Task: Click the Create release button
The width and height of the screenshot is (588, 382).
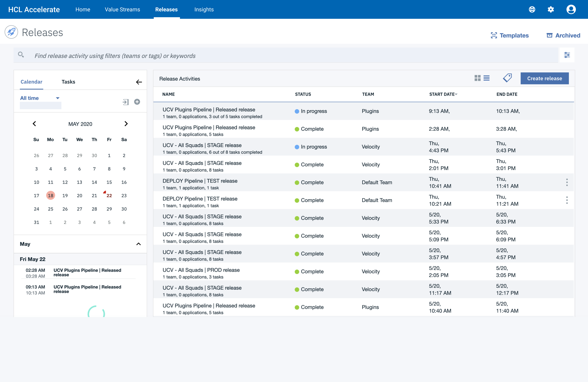Action: [544, 78]
